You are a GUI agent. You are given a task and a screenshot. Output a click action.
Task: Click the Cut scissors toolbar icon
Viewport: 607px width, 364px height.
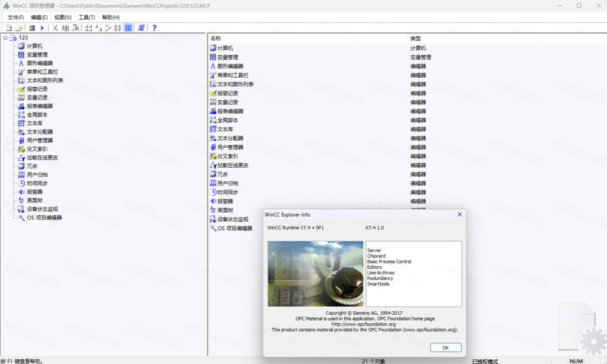(x=55, y=28)
